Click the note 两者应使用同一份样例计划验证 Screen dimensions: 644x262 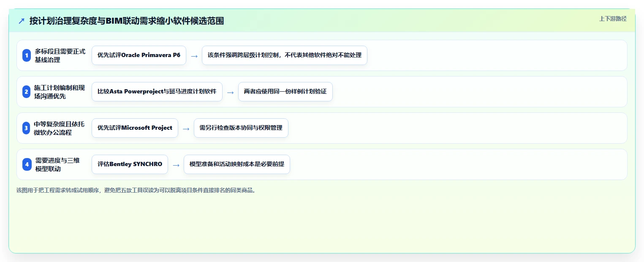click(x=285, y=92)
